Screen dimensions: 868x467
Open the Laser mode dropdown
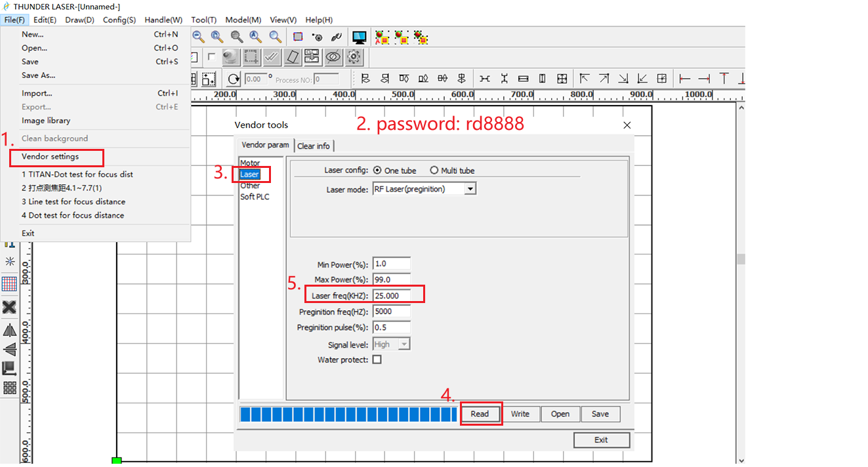(x=470, y=189)
